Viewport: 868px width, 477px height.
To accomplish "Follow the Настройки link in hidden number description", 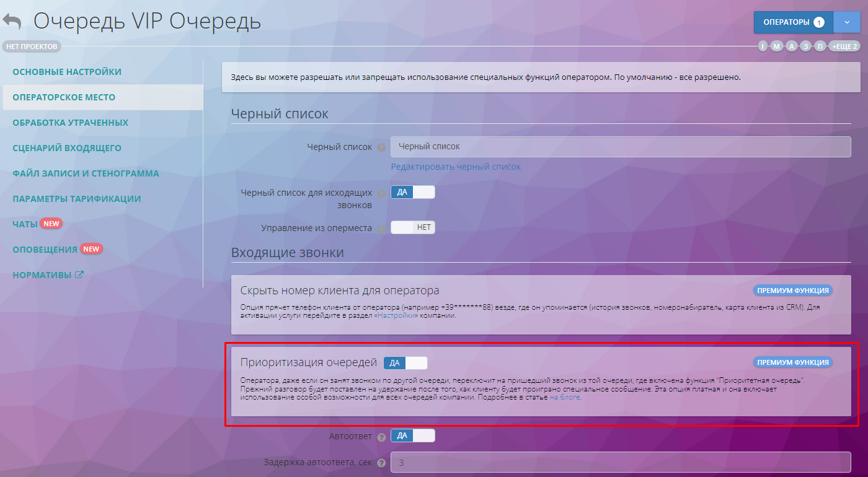I will pos(397,316).
